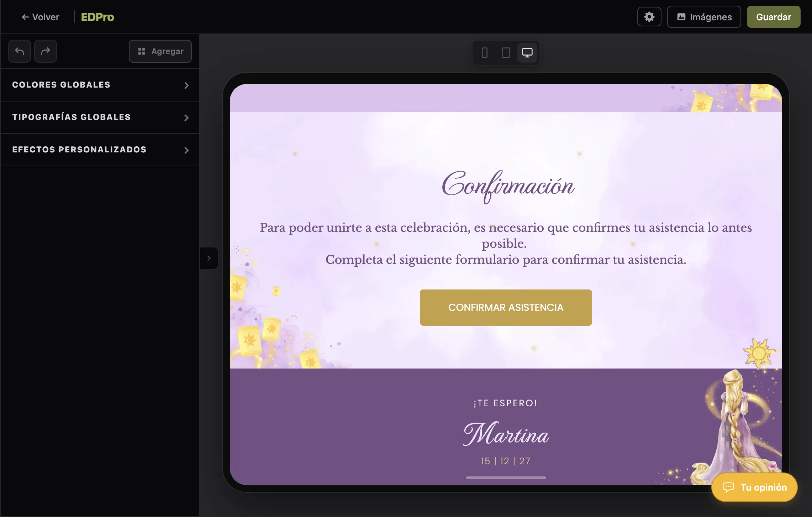Screen dimensions: 812x517
Task: Collapse the sidebar with the arrow handle
Action: click(x=209, y=258)
